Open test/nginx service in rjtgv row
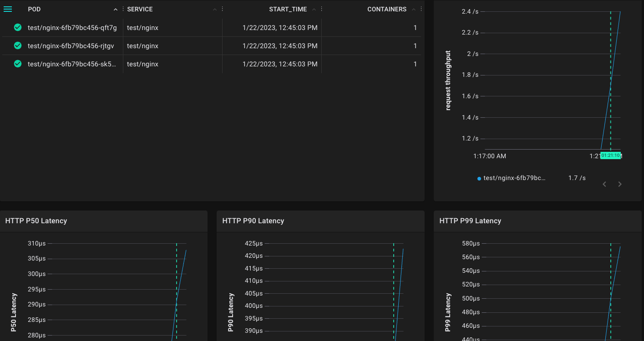This screenshot has height=341, width=644. click(142, 46)
